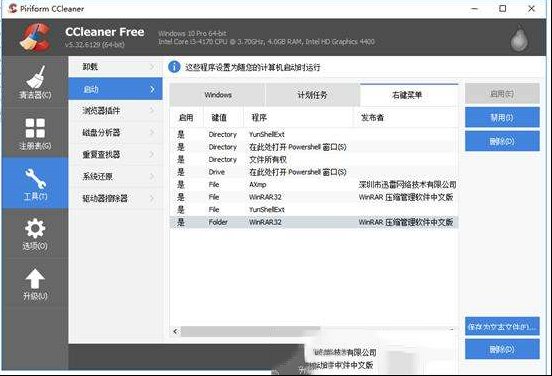This screenshot has width=552, height=376.
Task: Click publisher 深圳市迅雷网络技术有限公司
Action: tap(408, 184)
